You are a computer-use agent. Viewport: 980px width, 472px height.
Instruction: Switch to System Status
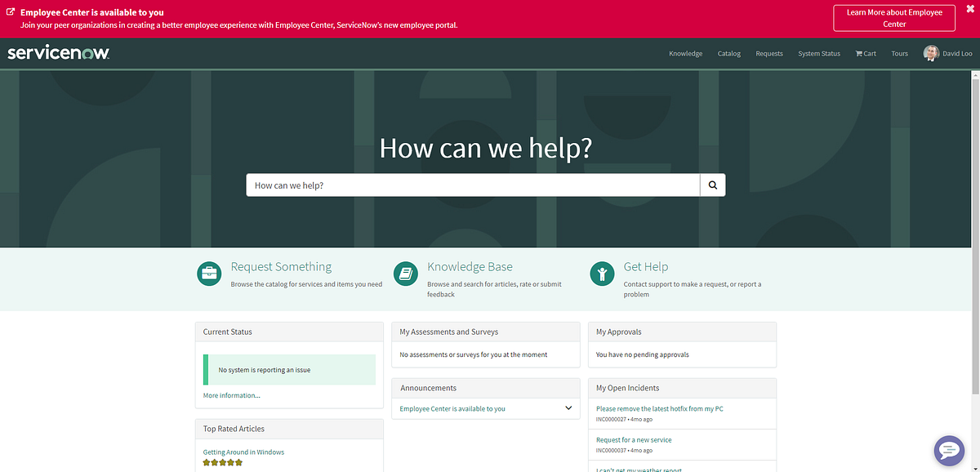click(819, 53)
